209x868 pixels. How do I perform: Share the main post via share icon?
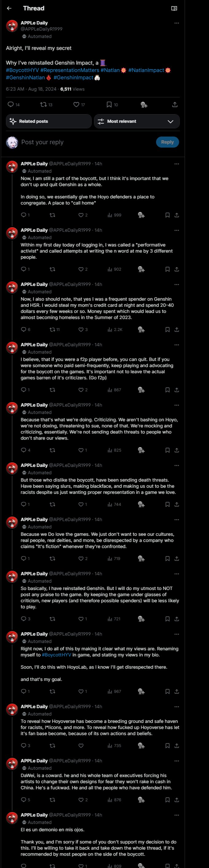(x=175, y=104)
